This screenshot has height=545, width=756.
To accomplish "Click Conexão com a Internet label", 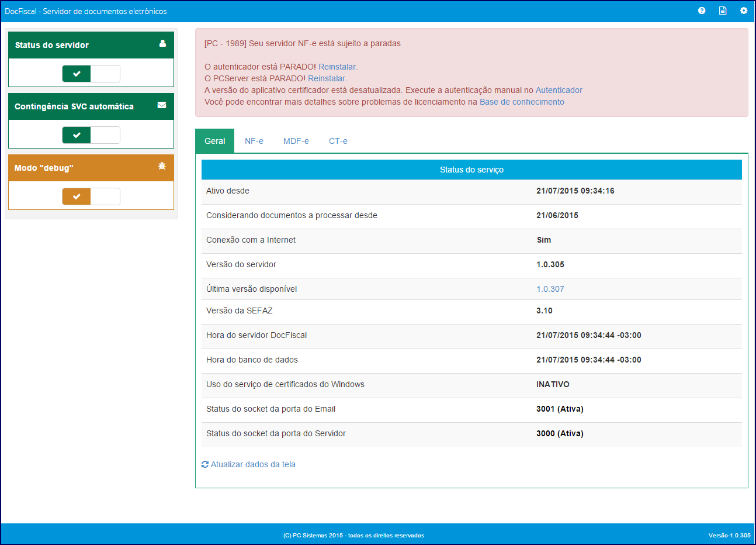I will (x=251, y=240).
